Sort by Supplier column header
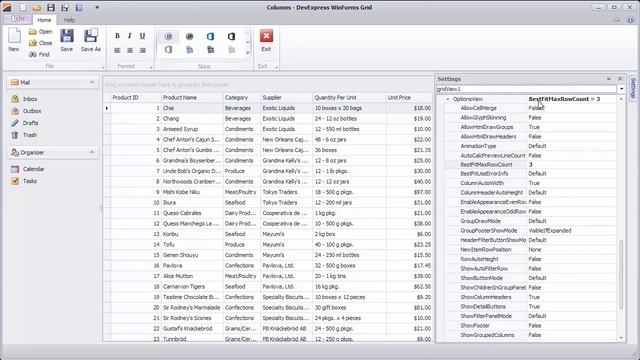 tap(287, 98)
